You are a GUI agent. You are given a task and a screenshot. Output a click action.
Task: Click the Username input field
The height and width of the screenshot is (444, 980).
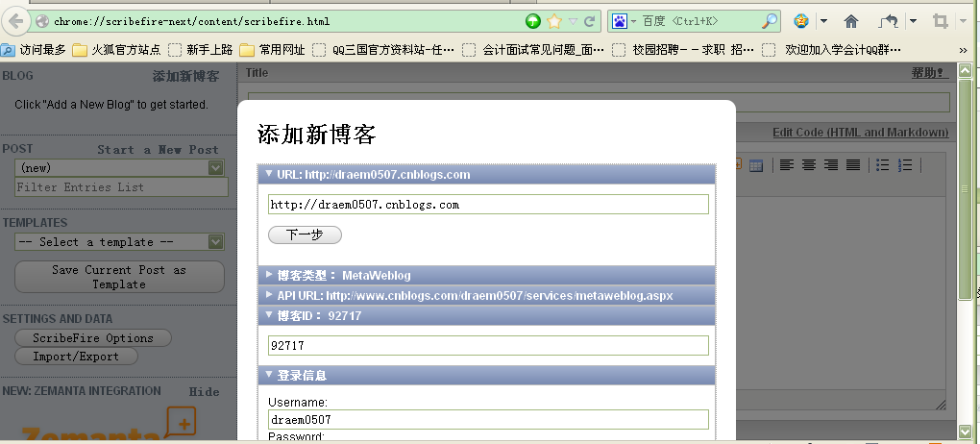coord(488,420)
